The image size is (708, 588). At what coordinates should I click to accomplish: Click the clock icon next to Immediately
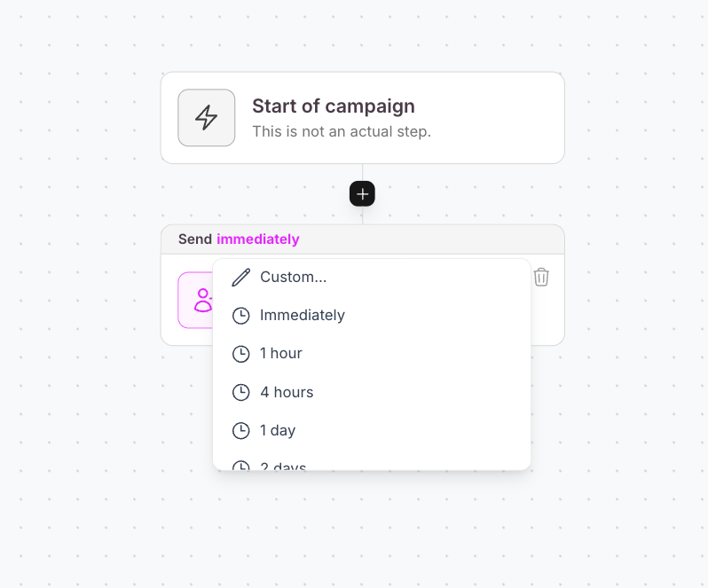(240, 316)
